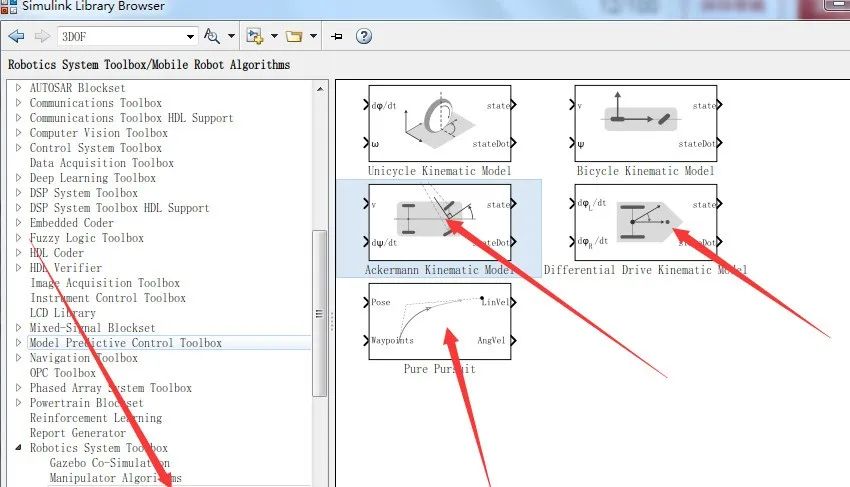Viewport: 850px width, 487px height.
Task: Click the stay-on-top pin icon
Action: pos(337,36)
